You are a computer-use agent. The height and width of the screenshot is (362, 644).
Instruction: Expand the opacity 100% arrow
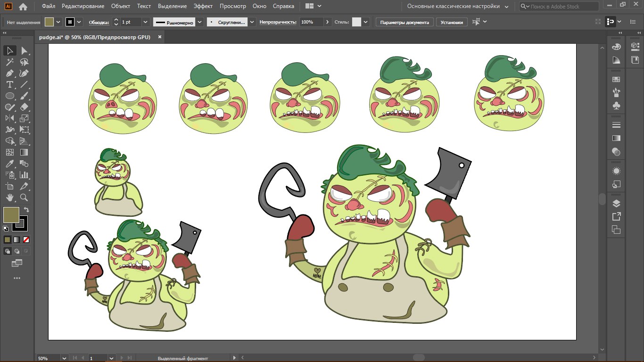(328, 22)
